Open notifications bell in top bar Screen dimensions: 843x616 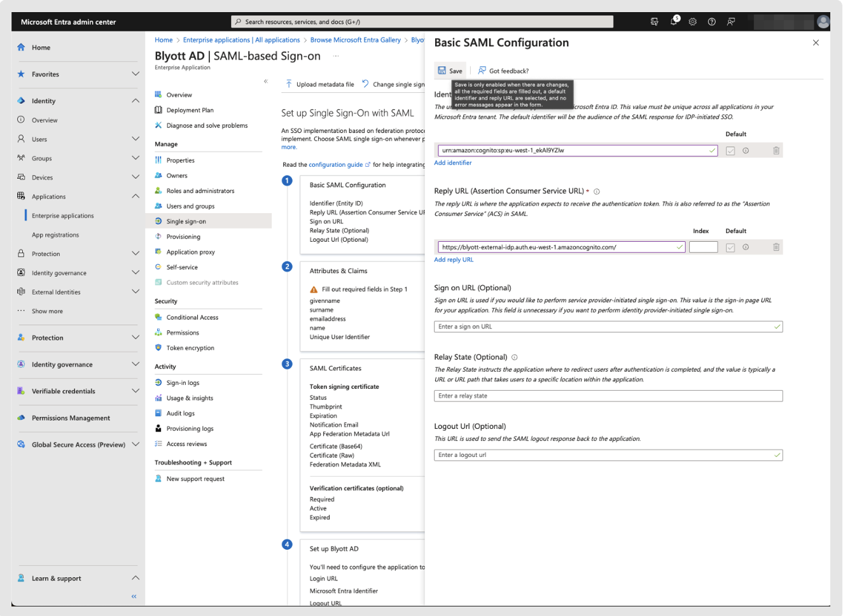tap(674, 22)
